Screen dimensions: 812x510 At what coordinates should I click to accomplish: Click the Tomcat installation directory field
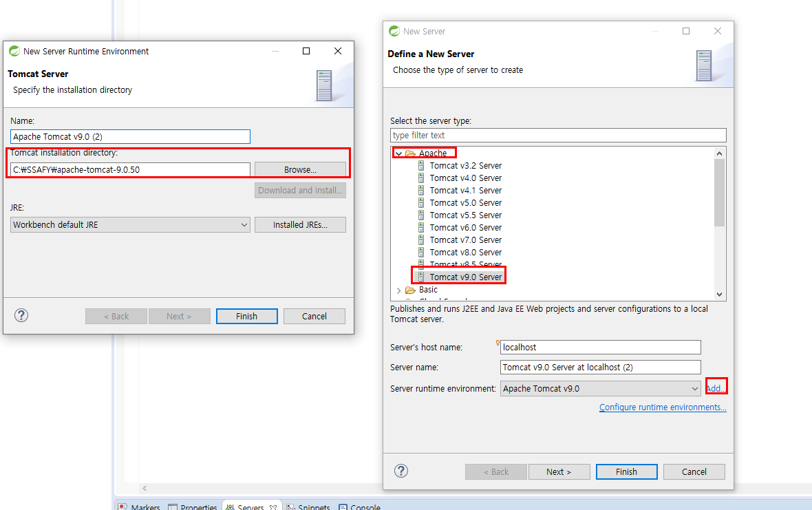(x=130, y=169)
